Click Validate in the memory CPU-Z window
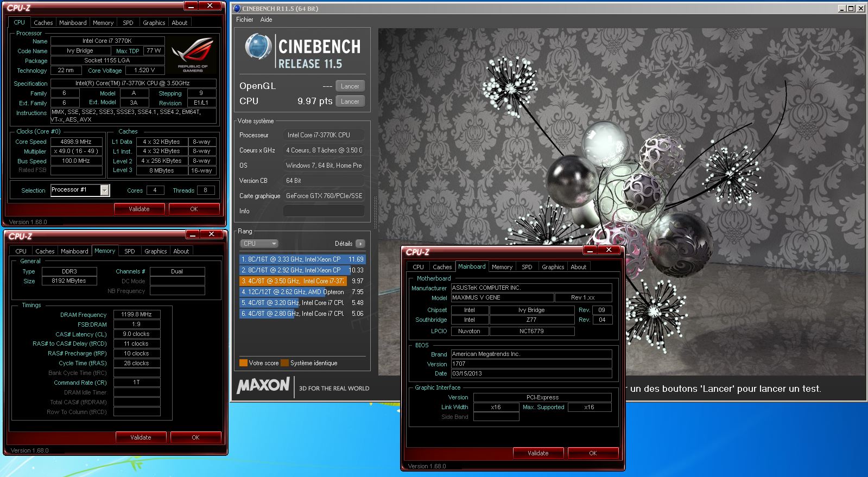The height and width of the screenshot is (477, 868). coord(141,437)
